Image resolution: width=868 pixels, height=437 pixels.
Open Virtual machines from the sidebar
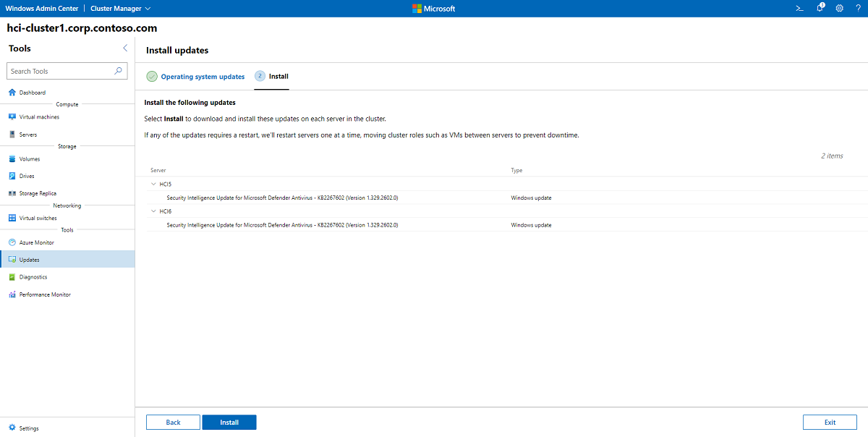[x=39, y=117]
